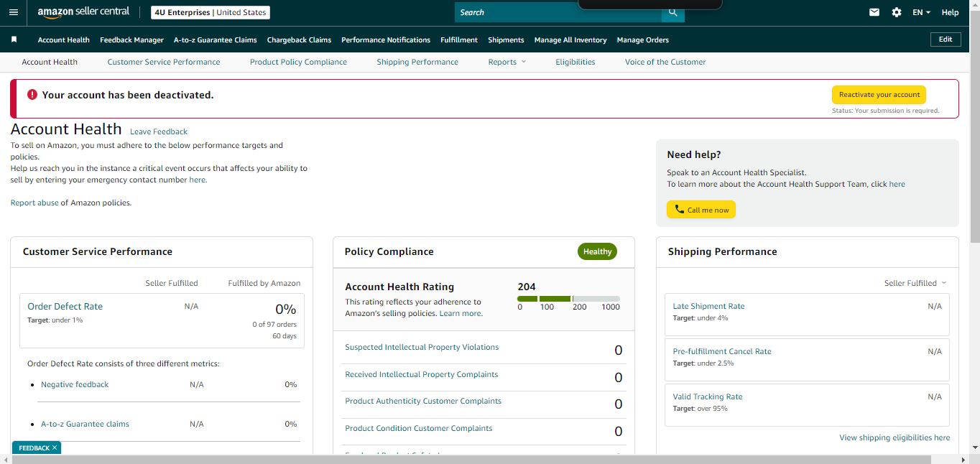The image size is (980, 464).
Task: Switch to Voice of the Customer tab
Action: [665, 62]
